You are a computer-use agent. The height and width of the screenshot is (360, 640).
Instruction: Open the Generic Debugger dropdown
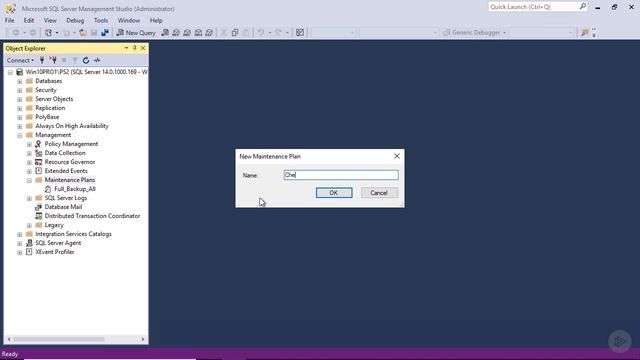pyautogui.click(x=504, y=33)
